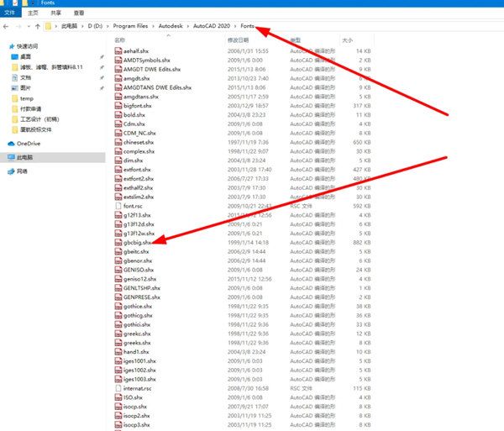Open the 共享 ribbon tab
Screen dimensions: 504x431
pos(56,13)
